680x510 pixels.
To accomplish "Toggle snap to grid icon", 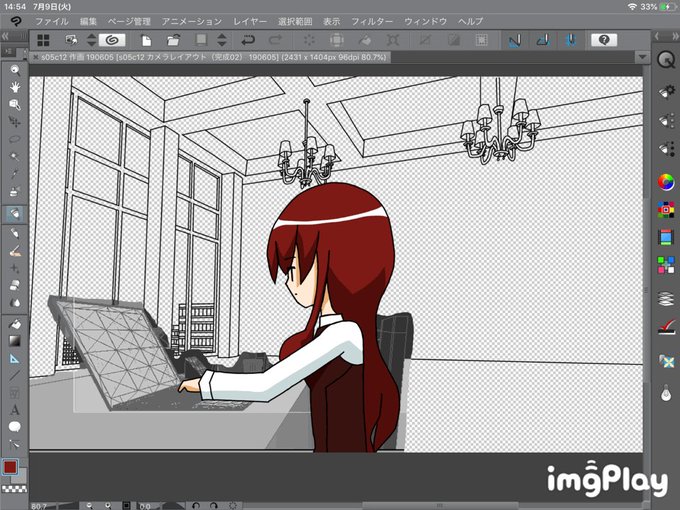I will tap(571, 40).
